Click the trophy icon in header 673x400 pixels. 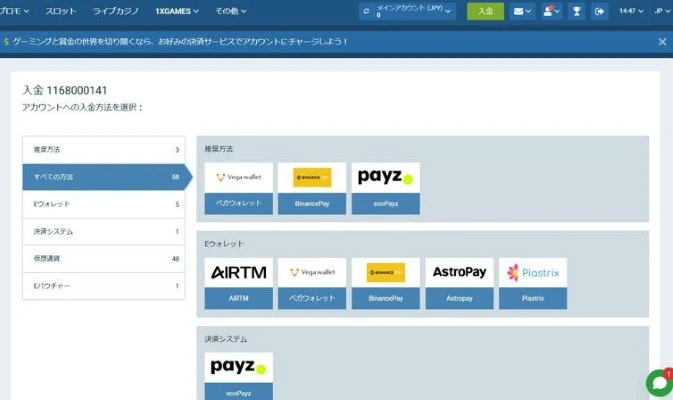(x=577, y=11)
